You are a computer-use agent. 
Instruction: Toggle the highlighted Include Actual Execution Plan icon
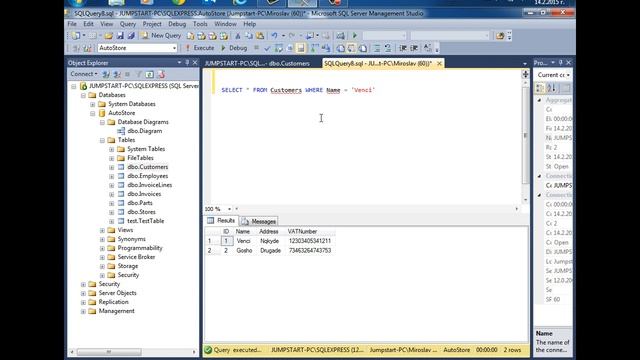(x=301, y=48)
